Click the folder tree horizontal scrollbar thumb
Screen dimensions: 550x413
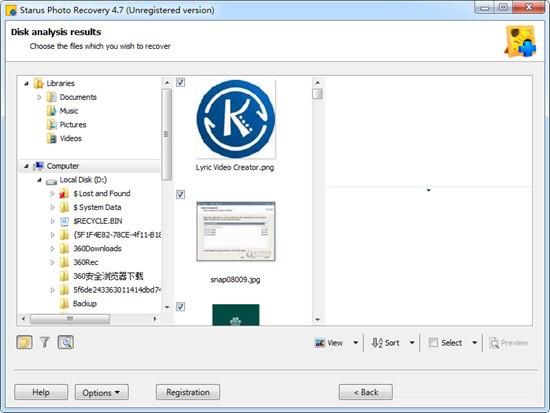pos(70,319)
